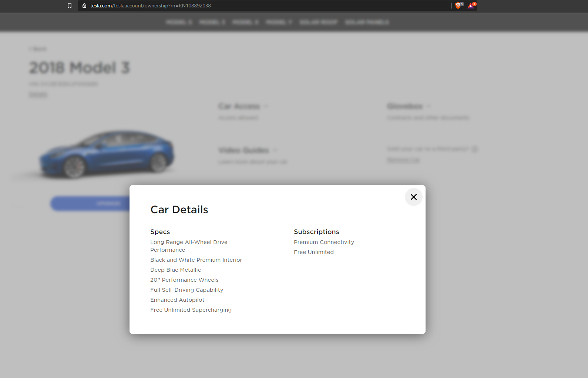Click the tesla.com URL address field
The image size is (588, 378).
point(259,6)
